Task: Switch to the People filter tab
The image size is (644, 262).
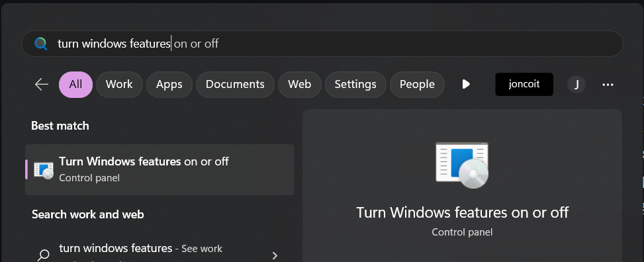Action: click(x=417, y=85)
